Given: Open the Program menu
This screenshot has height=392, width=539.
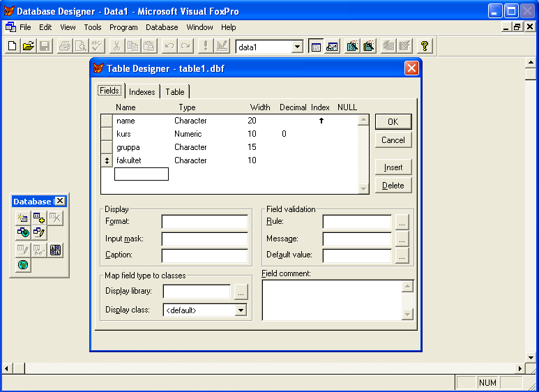Looking at the screenshot, I should tap(123, 27).
